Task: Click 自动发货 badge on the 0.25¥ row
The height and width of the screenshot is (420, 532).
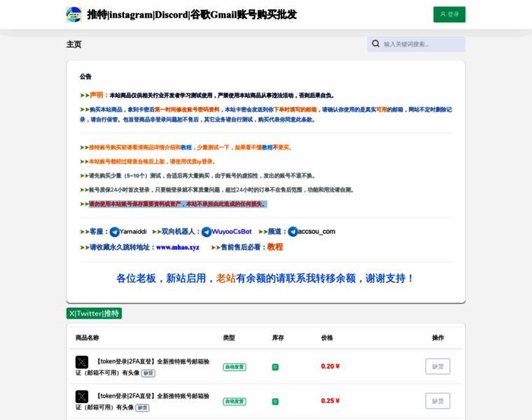Action: pyautogui.click(x=234, y=402)
